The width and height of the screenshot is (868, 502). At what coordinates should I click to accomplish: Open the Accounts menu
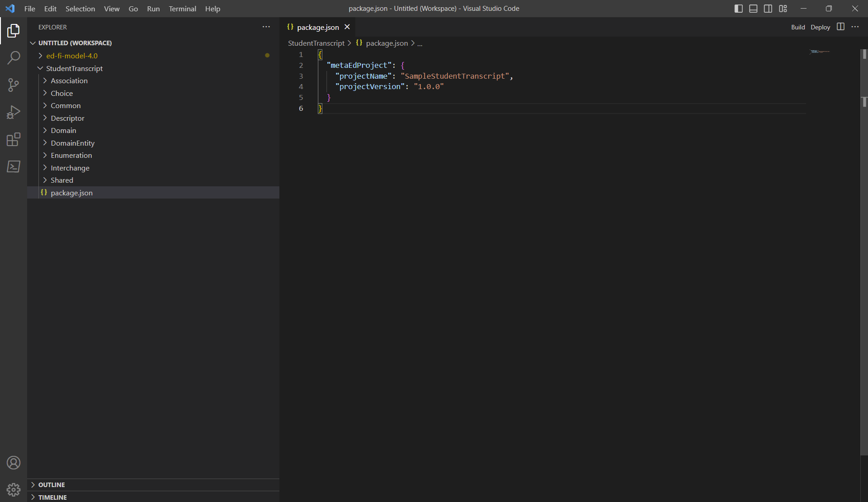[14, 463]
